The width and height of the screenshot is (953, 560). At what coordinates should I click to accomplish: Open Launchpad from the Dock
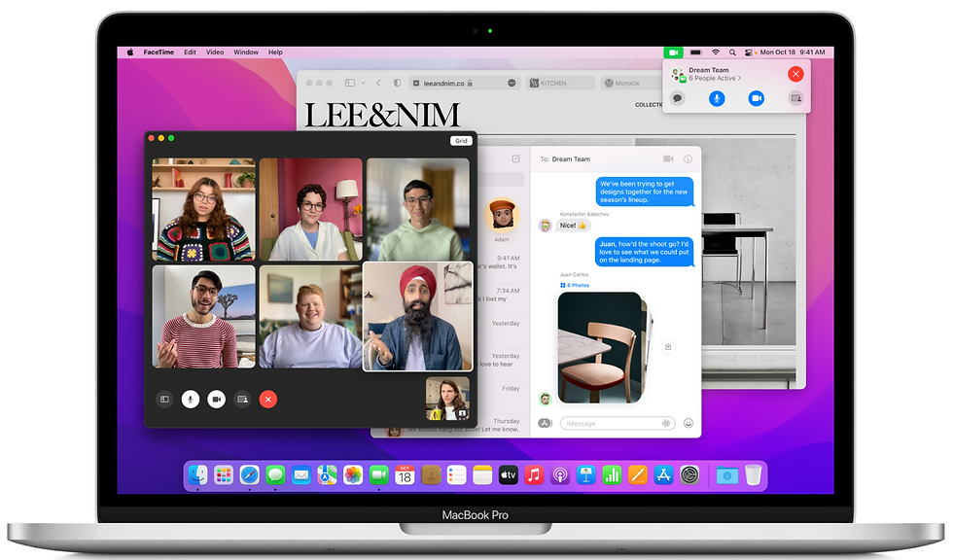[x=224, y=475]
